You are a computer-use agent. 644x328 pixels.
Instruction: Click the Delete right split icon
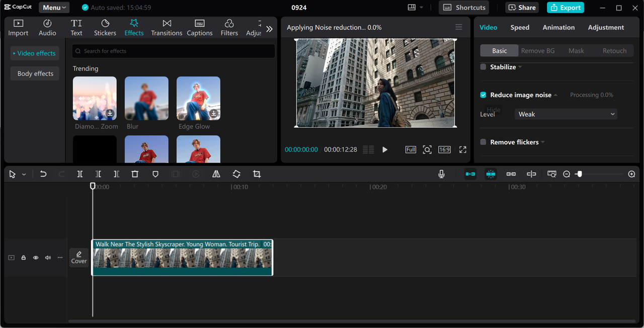(x=116, y=174)
